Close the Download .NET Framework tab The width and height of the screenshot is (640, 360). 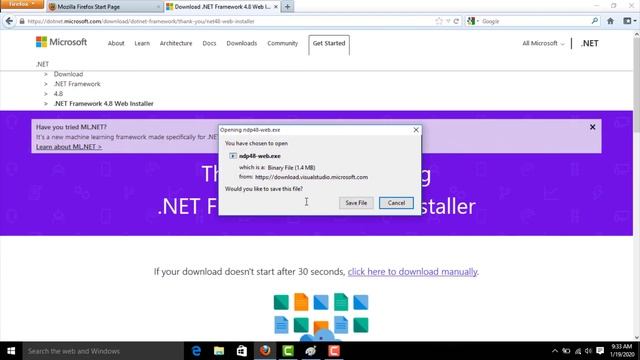[x=276, y=7]
